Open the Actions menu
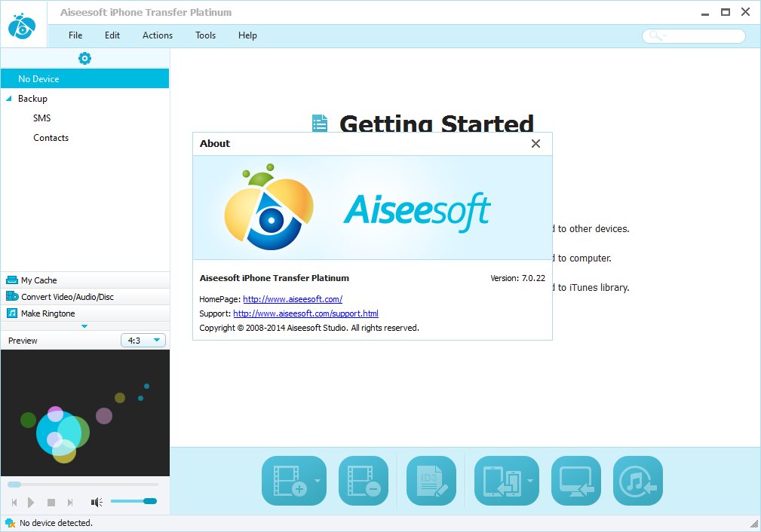The width and height of the screenshot is (761, 532). pyautogui.click(x=157, y=35)
